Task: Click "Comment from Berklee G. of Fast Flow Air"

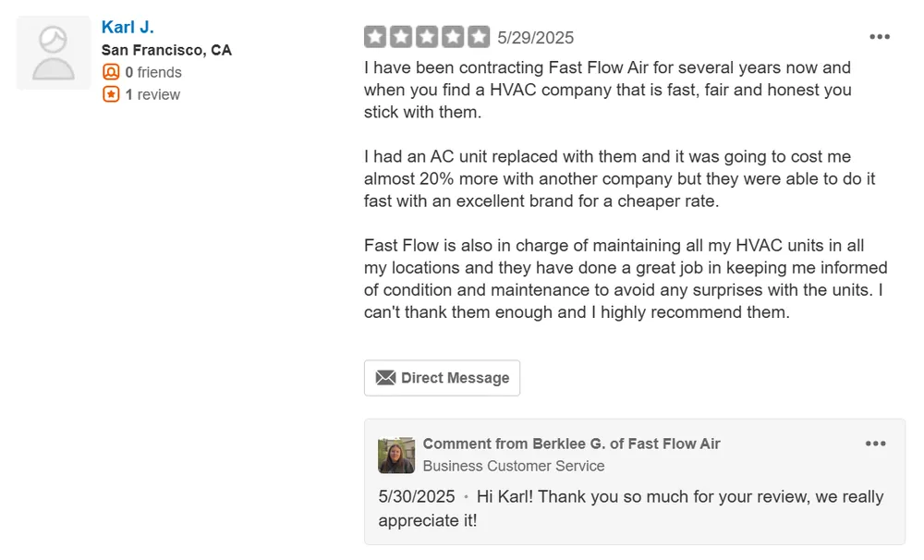Action: tap(571, 444)
